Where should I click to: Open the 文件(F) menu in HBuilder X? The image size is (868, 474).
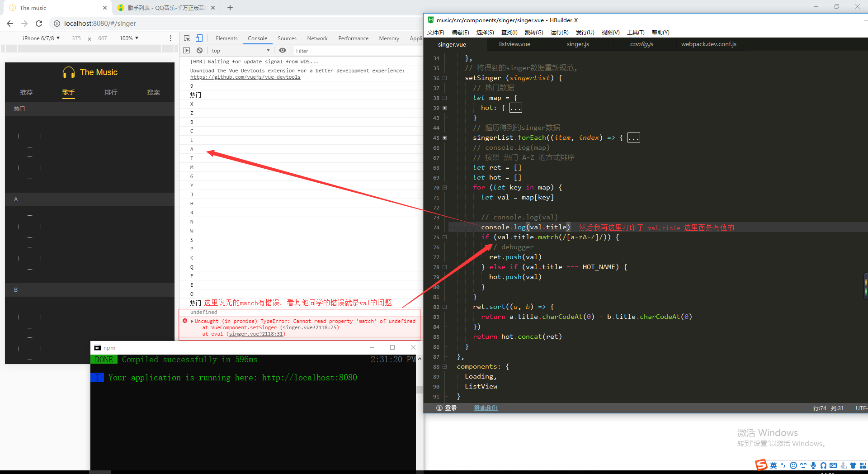click(x=435, y=33)
